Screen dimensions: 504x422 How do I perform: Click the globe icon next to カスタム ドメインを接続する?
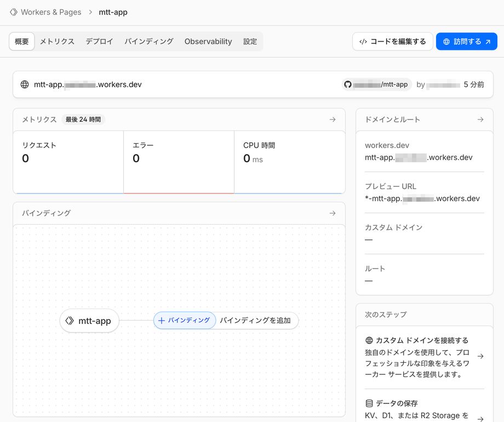pos(369,340)
